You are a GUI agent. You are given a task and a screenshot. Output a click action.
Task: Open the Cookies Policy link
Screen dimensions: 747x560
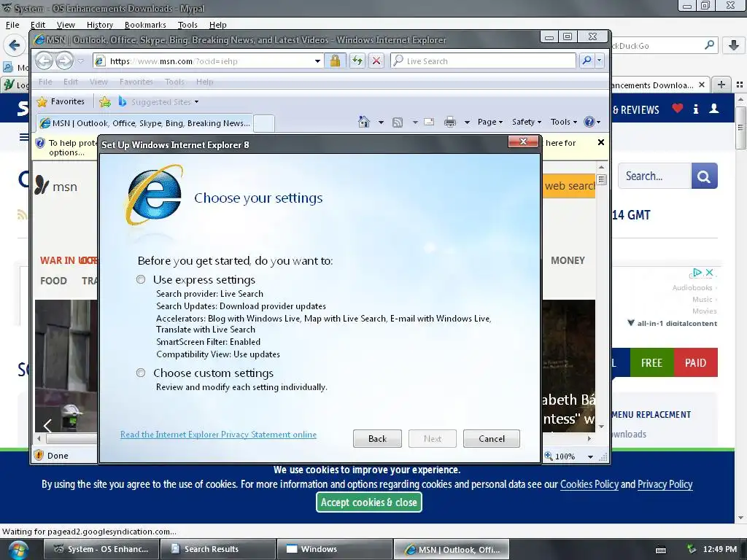589,484
